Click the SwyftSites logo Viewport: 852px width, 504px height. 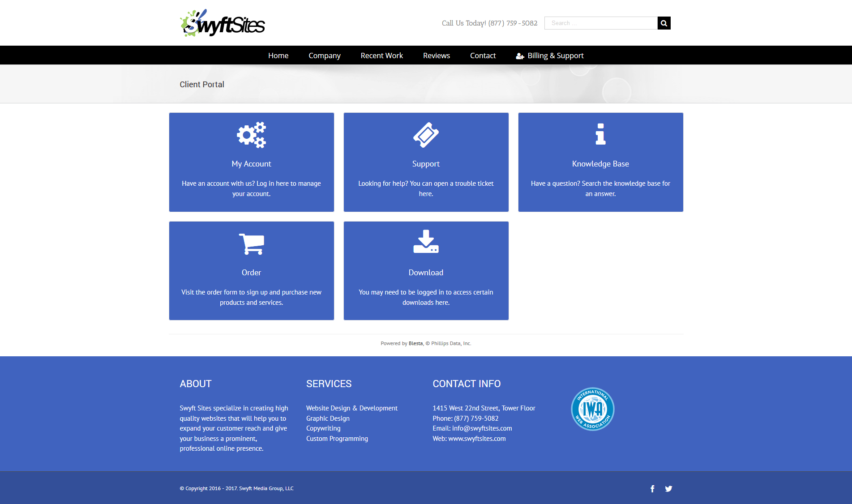(x=222, y=23)
